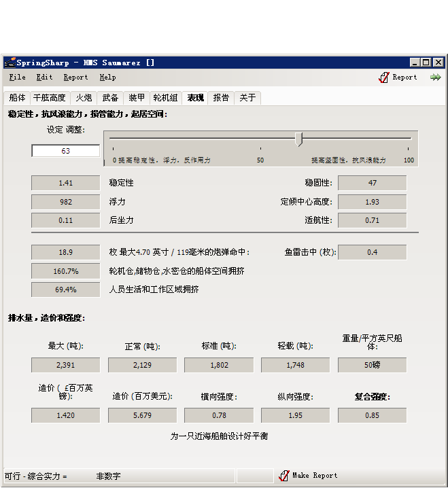Screen dimensions: 448x488
Task: Click the green double-arrow next icon
Action: pyautogui.click(x=435, y=77)
